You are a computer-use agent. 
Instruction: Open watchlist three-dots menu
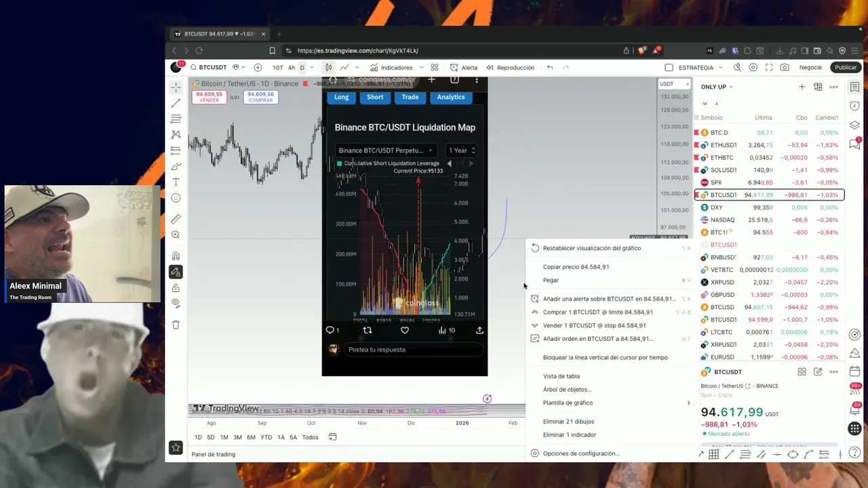(x=833, y=87)
